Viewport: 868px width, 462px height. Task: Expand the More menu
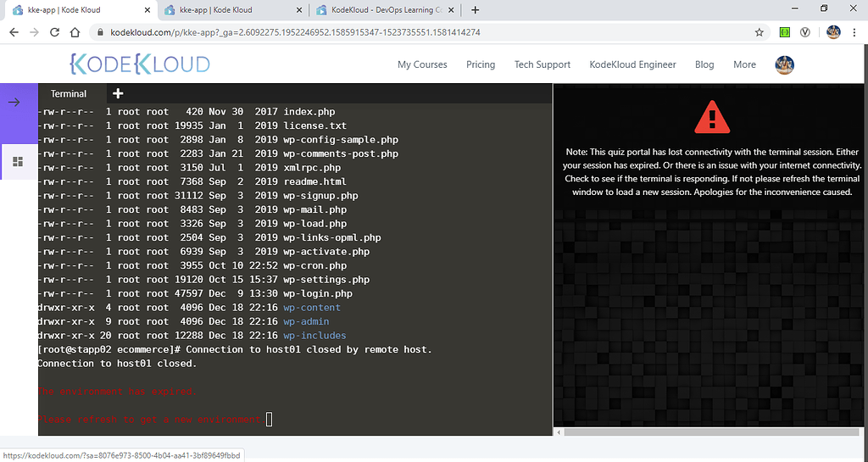tap(744, 64)
